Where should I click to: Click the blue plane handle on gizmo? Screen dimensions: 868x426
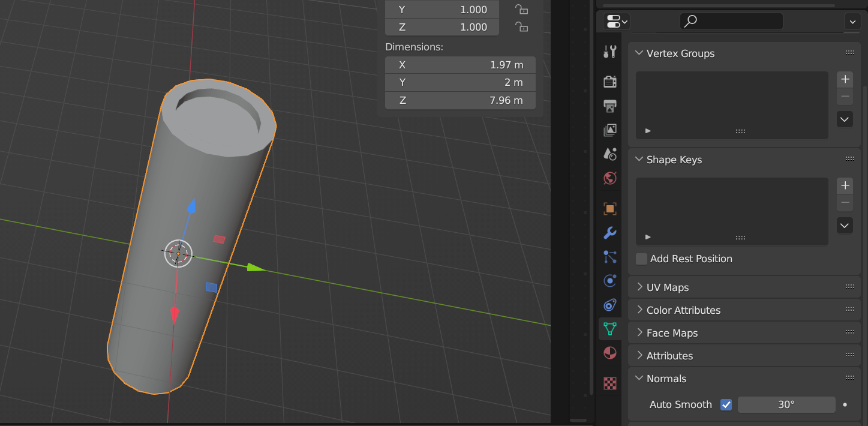point(211,287)
